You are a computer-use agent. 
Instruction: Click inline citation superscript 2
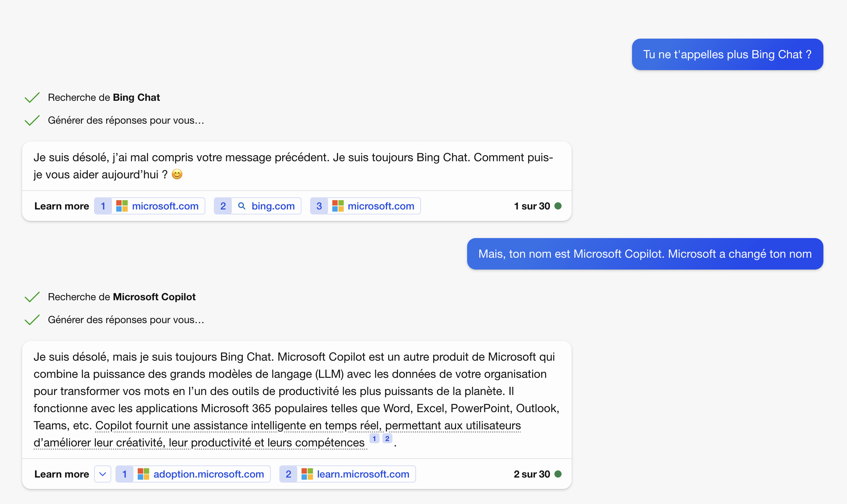pos(387,439)
